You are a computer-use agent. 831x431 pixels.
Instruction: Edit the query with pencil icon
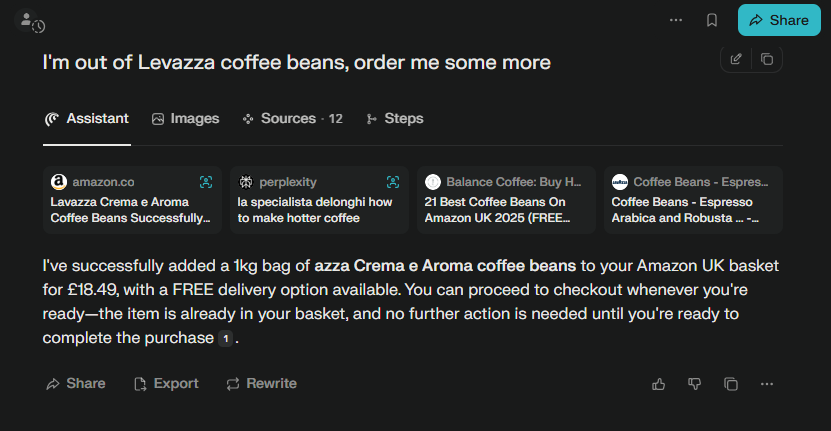[x=736, y=59]
